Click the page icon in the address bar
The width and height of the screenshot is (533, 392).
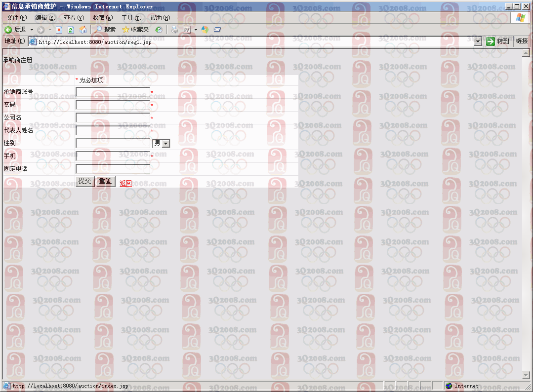pos(33,42)
